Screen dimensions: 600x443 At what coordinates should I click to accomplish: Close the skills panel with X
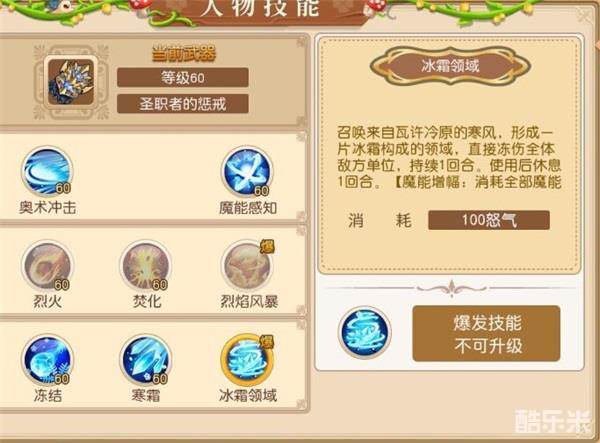[x=584, y=15]
